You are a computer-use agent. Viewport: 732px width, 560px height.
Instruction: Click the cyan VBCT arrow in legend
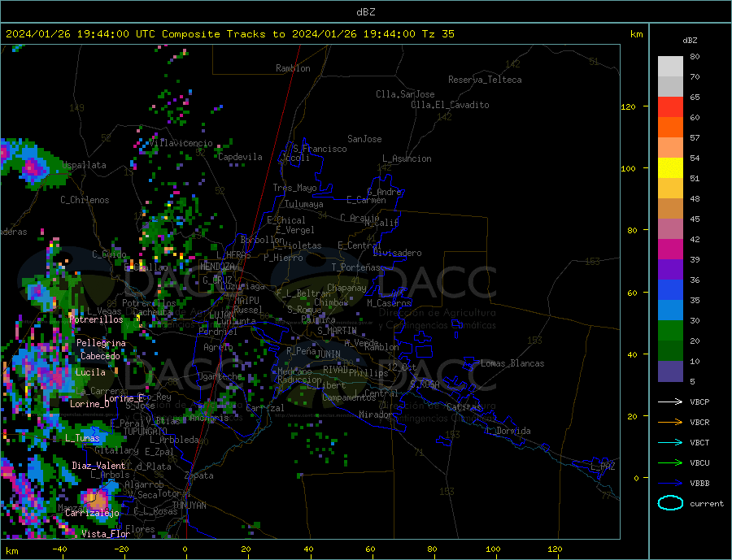[x=670, y=442]
